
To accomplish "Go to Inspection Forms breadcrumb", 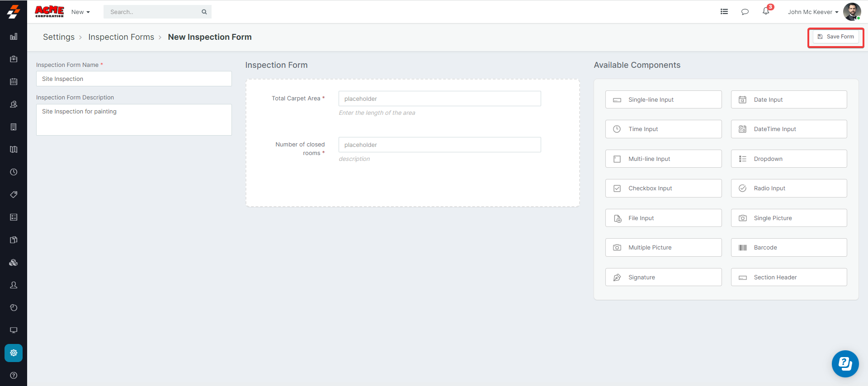I will [x=121, y=37].
